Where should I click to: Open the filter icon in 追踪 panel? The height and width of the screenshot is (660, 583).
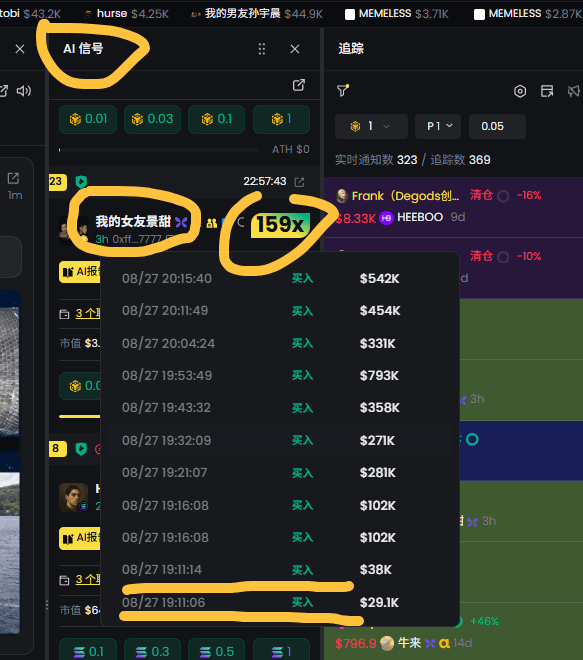click(x=343, y=90)
